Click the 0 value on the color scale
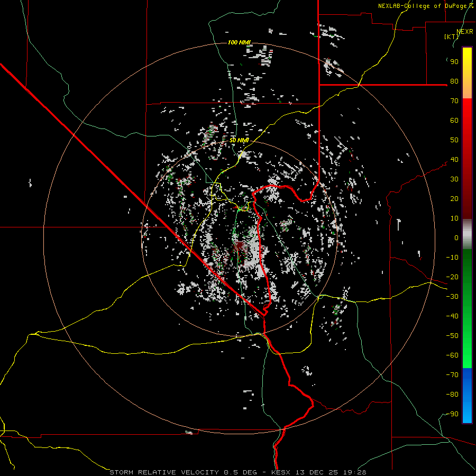Viewport: 476px width, 476px height. tap(456, 238)
